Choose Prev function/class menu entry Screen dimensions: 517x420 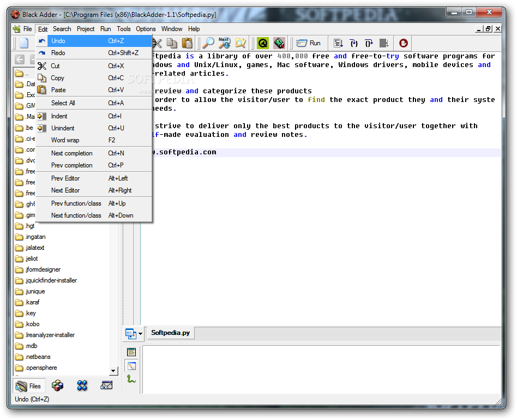(94, 203)
